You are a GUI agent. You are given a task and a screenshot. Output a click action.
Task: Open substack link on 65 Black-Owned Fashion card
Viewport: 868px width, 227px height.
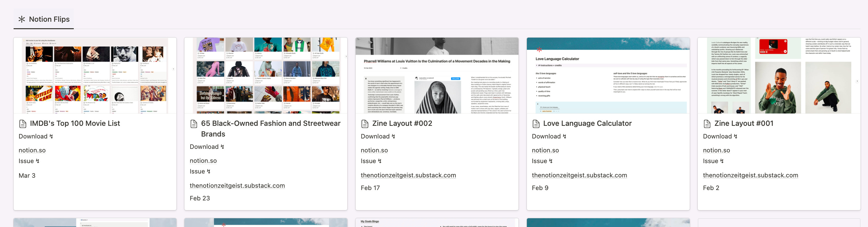[x=237, y=186]
